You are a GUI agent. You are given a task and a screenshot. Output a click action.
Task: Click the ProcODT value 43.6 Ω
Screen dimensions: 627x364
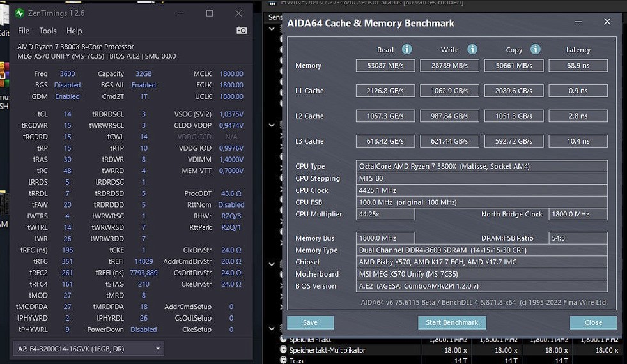click(231, 193)
